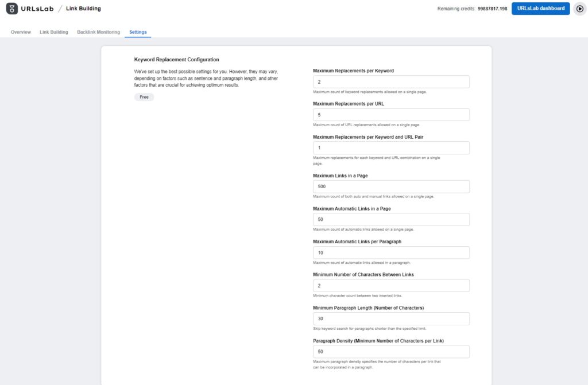Click the Maximum Replacements per Keyword label

pos(353,71)
